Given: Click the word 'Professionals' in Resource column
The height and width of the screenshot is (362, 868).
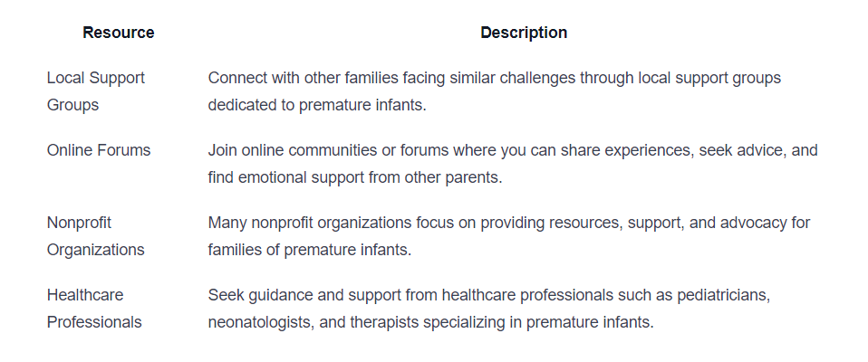Looking at the screenshot, I should 94,322.
